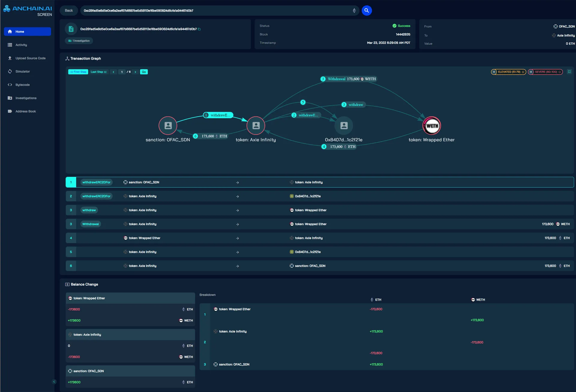
Task: Click the Go button for step
Action: pyautogui.click(x=144, y=72)
